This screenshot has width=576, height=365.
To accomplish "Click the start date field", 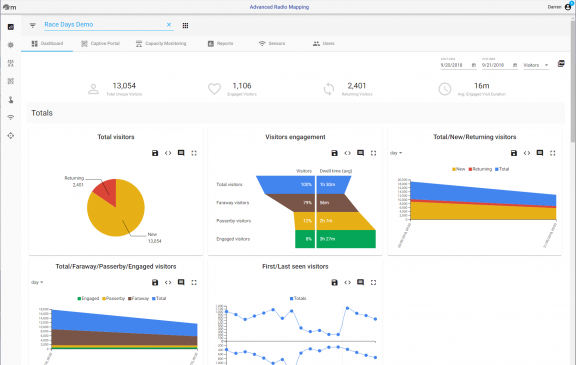I will coord(458,65).
